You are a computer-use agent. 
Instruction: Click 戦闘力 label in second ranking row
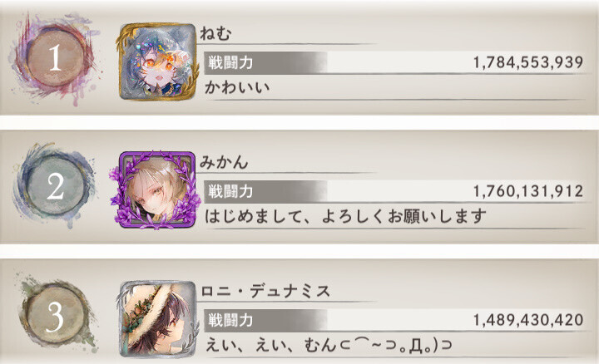point(230,191)
